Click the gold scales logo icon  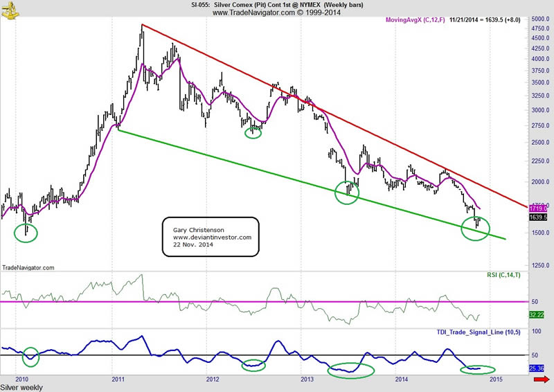pos(10,10)
